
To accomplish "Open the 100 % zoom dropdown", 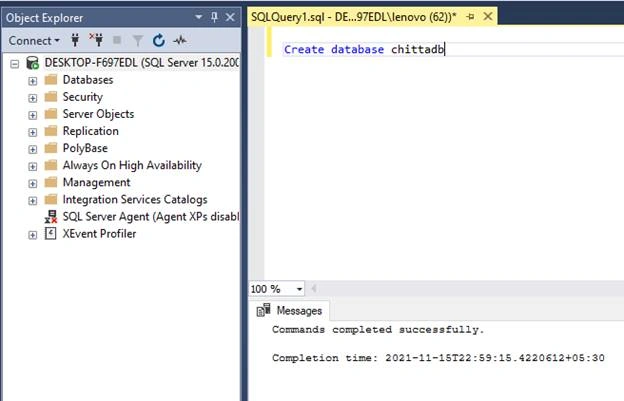I will 299,289.
